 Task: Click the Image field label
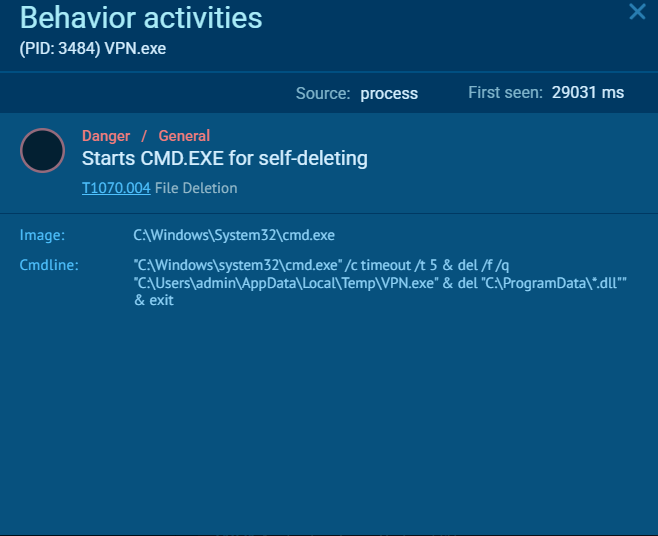42,235
